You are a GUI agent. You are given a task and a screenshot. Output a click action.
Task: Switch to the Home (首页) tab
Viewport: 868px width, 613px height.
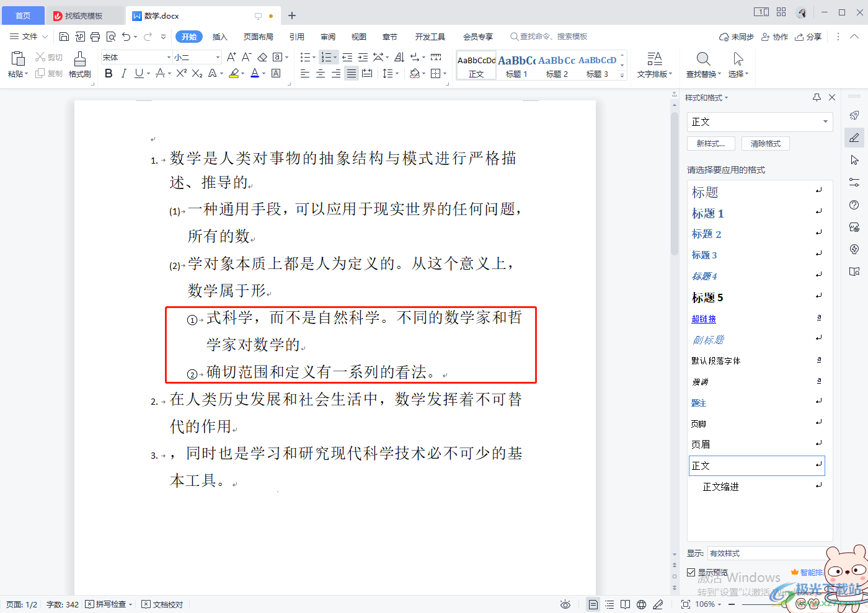(23, 15)
